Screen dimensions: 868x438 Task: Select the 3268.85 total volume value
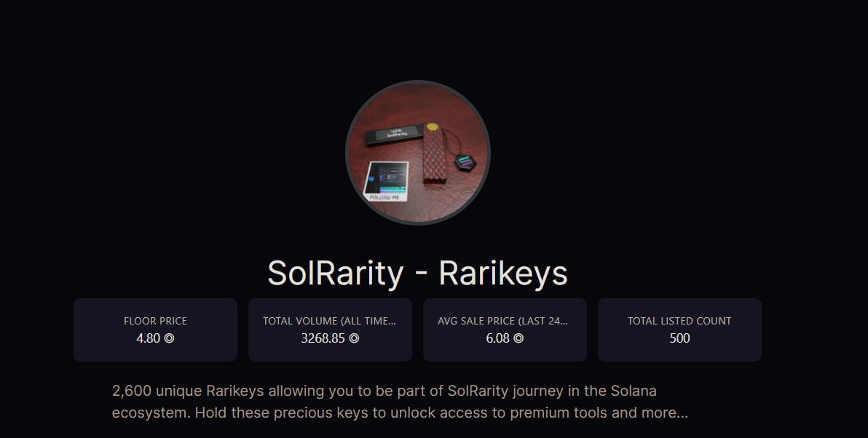323,338
